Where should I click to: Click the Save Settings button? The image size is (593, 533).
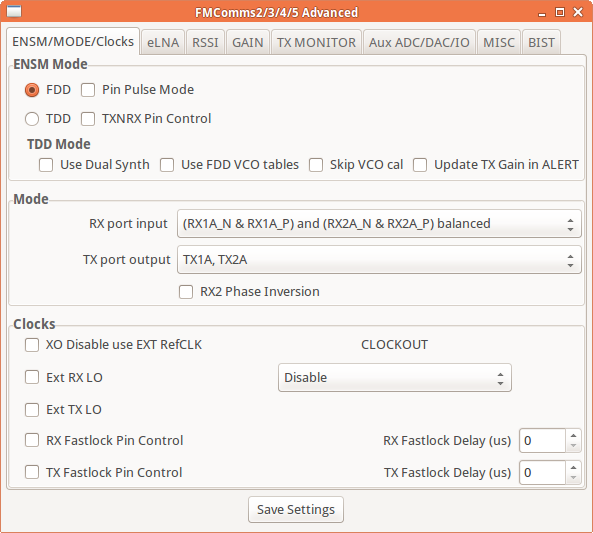tap(296, 510)
